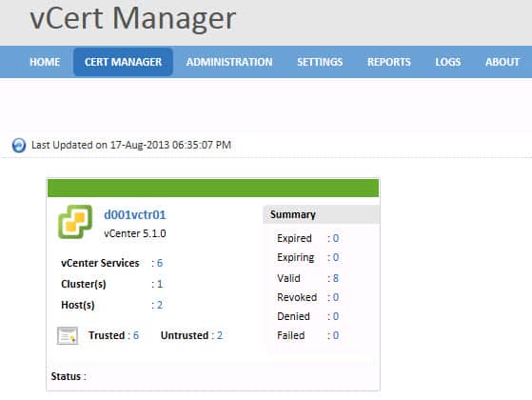View the LOGS page
Viewport: 532px width, 400px height.
coord(448,62)
